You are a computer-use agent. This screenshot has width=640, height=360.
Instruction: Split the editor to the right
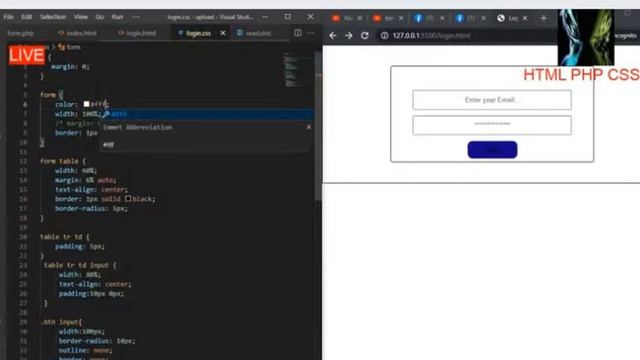[298, 33]
